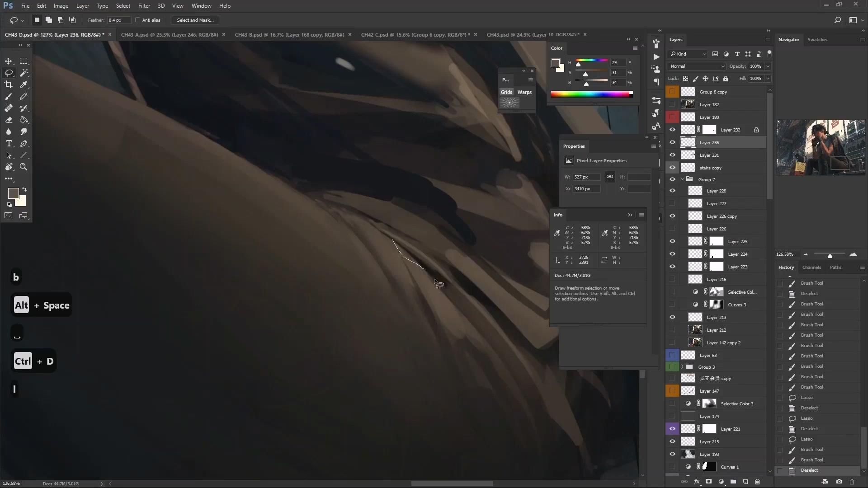Select the Zoom magnifier tool

point(24,167)
